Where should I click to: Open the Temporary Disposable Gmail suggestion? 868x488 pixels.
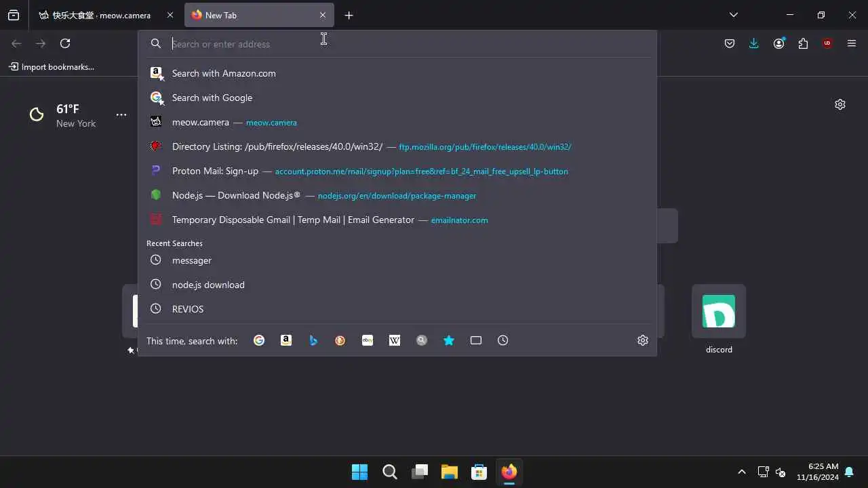397,220
